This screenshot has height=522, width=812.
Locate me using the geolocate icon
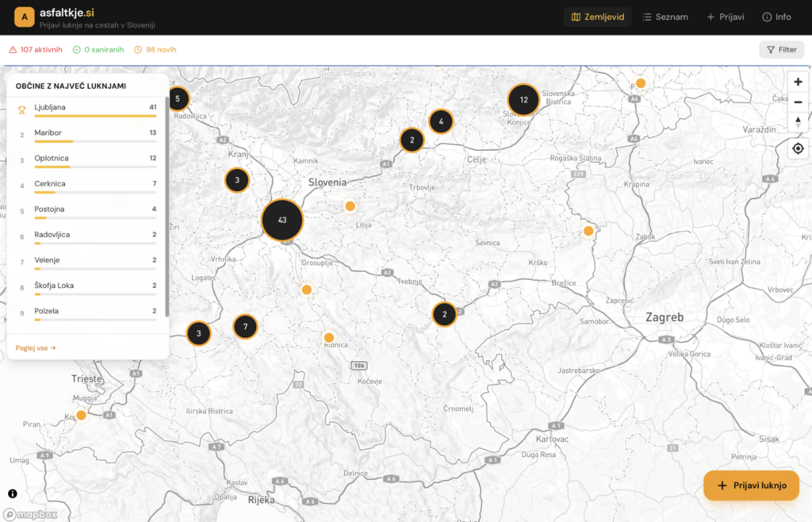point(798,148)
